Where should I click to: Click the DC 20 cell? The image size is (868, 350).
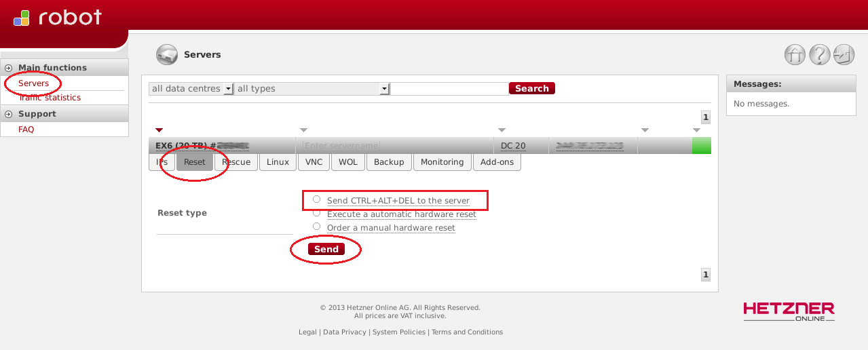pyautogui.click(x=513, y=145)
